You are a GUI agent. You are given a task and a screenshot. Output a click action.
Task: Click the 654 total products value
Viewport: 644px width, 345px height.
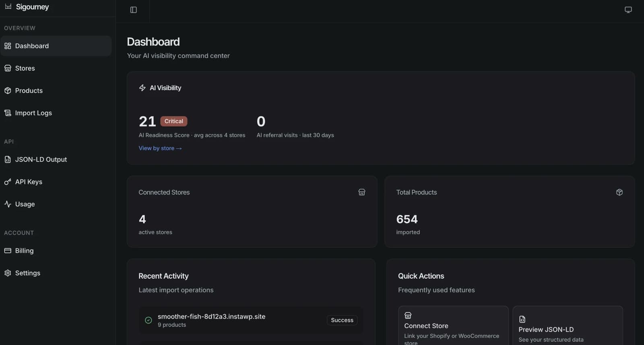coord(407,219)
